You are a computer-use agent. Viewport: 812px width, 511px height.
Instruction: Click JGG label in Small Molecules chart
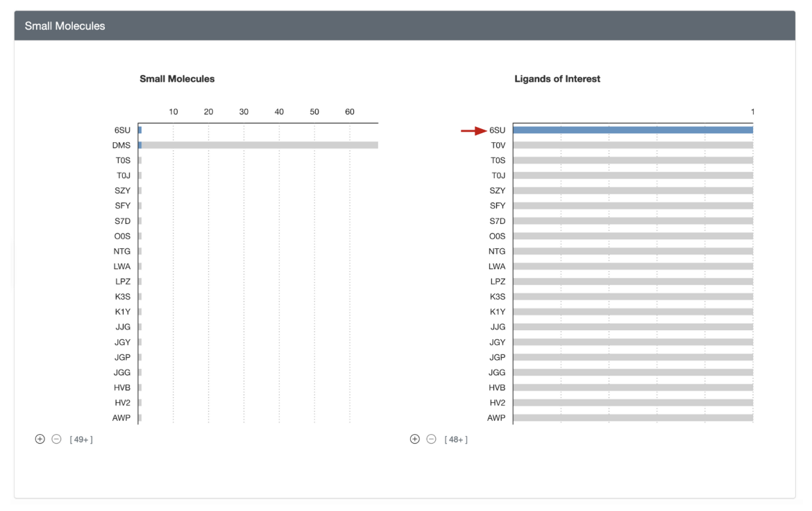point(122,372)
